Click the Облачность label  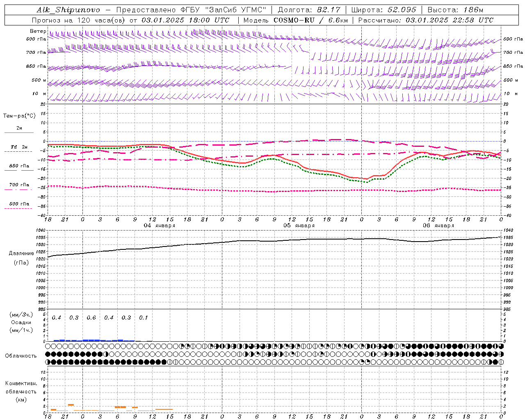tap(21, 356)
